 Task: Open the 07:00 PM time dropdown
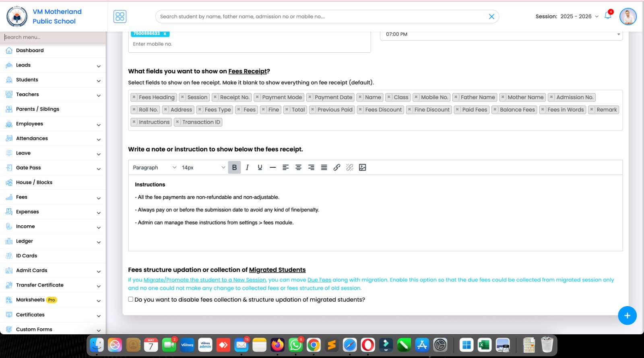pyautogui.click(x=501, y=35)
